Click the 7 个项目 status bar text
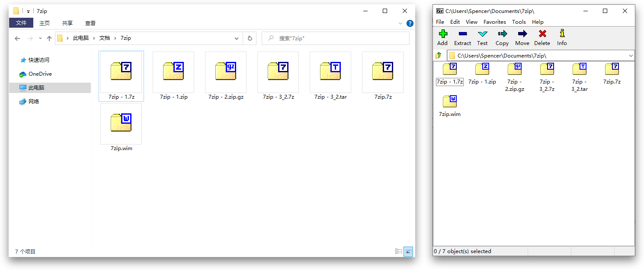This screenshot has height=270, width=644. (x=25, y=252)
